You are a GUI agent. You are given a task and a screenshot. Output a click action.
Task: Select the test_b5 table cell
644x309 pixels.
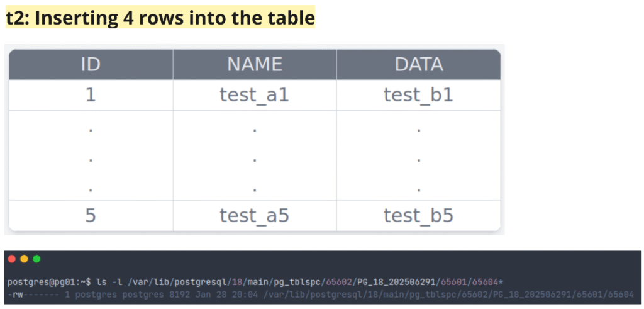[x=419, y=216]
